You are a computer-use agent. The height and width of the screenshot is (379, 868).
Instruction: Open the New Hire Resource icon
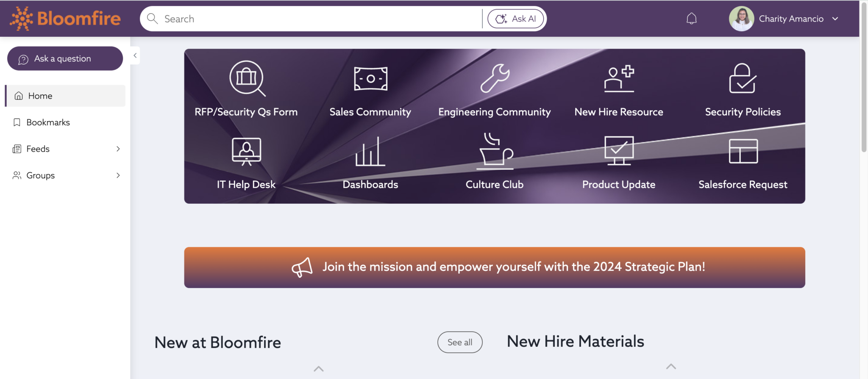[619, 79]
